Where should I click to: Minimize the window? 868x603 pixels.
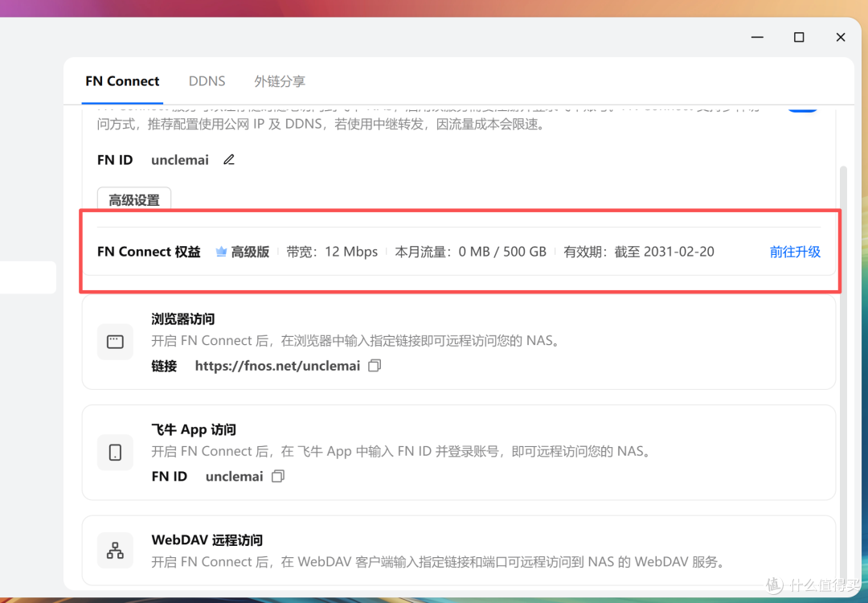pos(757,37)
